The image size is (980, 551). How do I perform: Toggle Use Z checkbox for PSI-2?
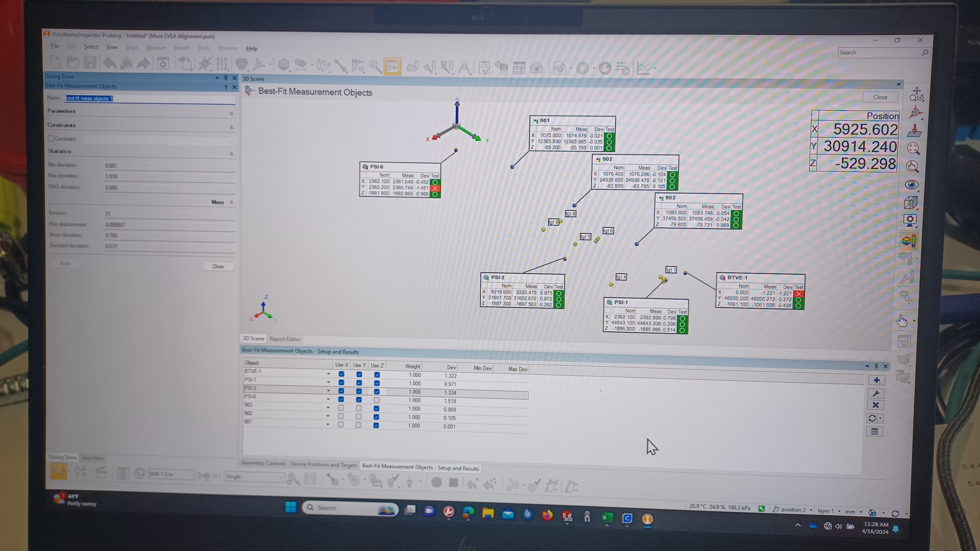coord(377,392)
